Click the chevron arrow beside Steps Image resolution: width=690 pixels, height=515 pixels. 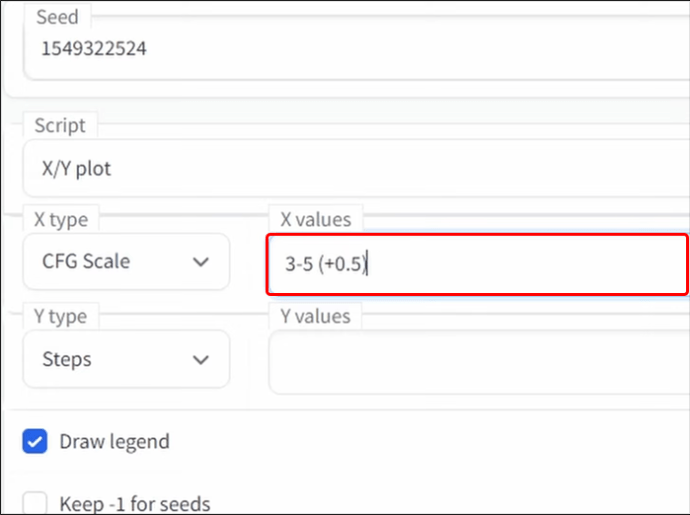(201, 359)
